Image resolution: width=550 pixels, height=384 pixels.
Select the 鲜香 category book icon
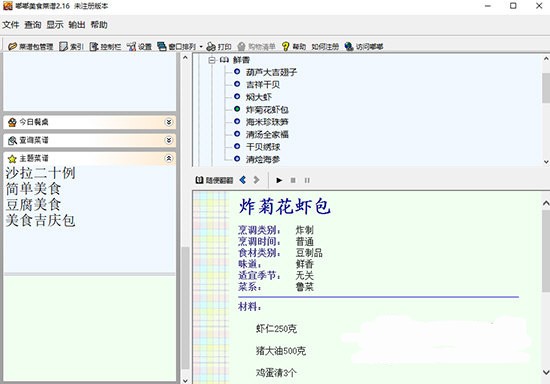[224, 60]
